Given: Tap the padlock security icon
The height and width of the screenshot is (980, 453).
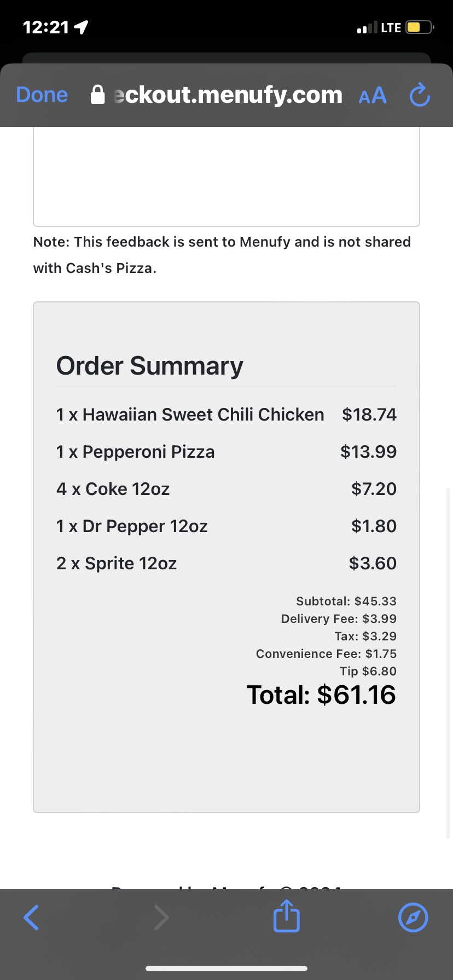Looking at the screenshot, I should point(97,95).
